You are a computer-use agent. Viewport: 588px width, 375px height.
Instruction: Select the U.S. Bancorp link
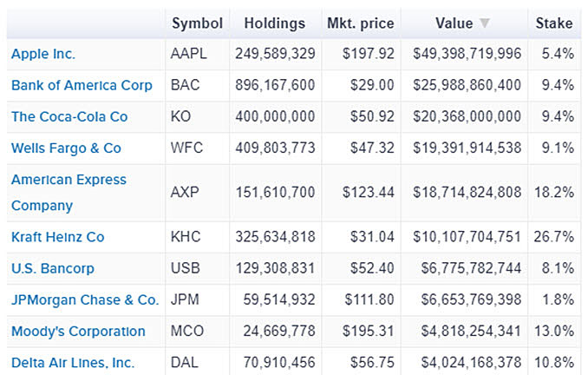pyautogui.click(x=53, y=268)
